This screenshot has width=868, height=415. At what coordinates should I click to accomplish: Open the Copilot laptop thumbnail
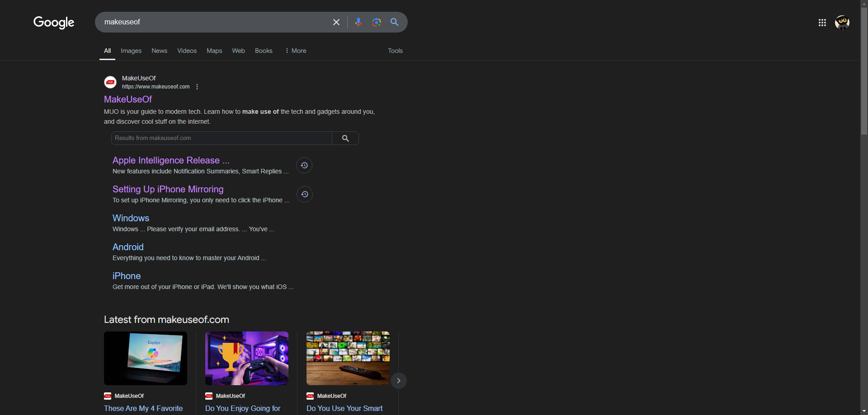146,358
